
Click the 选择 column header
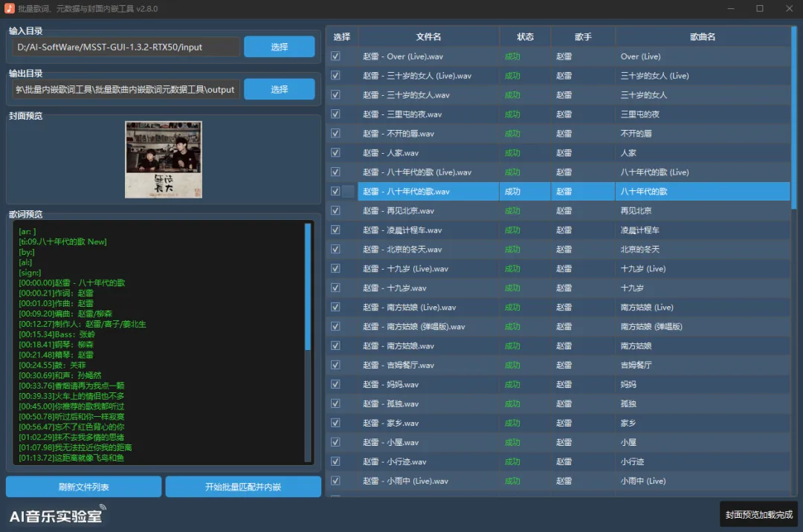(341, 35)
